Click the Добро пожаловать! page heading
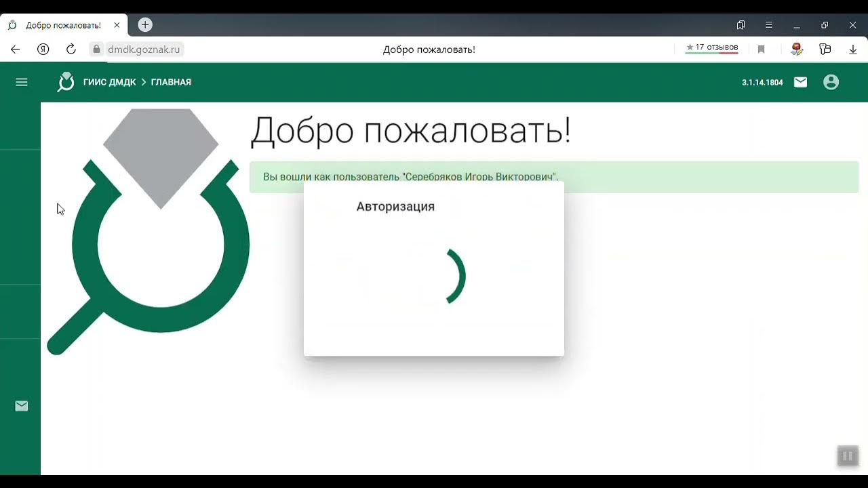Image resolution: width=868 pixels, height=488 pixels. (410, 131)
